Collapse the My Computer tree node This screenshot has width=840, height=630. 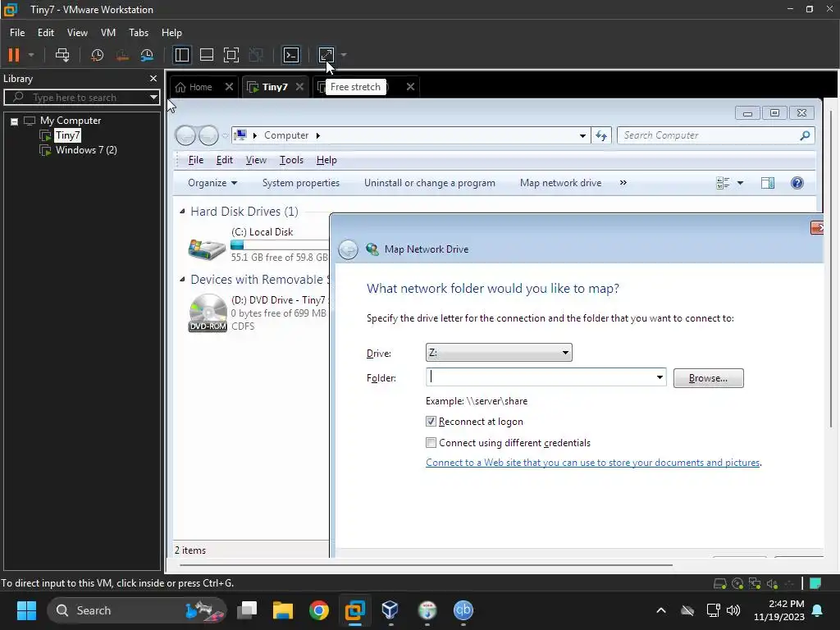(x=15, y=121)
